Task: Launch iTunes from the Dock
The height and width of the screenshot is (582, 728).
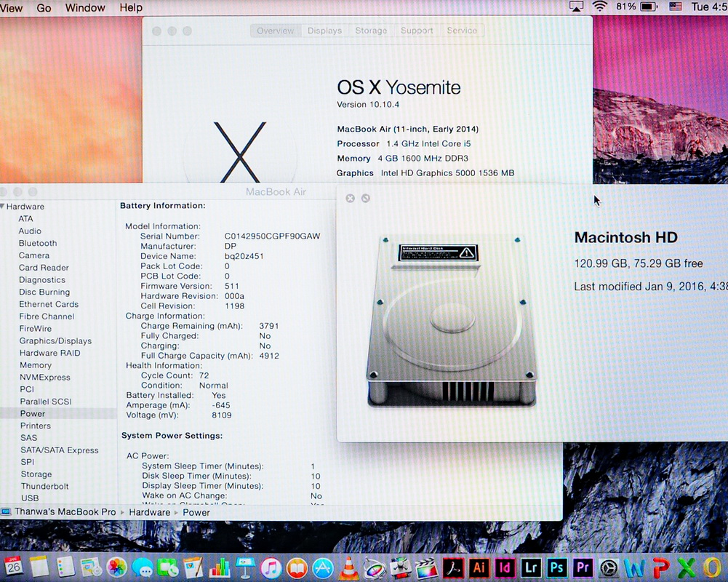Action: click(x=271, y=567)
